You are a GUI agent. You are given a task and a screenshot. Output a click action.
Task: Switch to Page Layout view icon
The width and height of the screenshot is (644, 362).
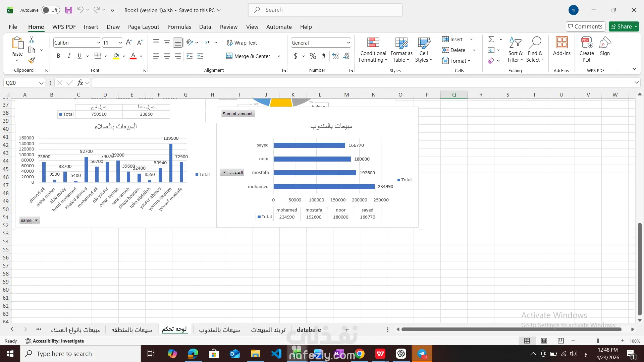pyautogui.click(x=544, y=341)
